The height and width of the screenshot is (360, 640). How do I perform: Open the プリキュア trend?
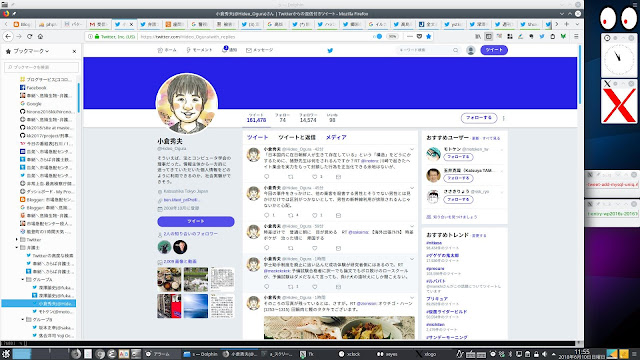click(437, 299)
